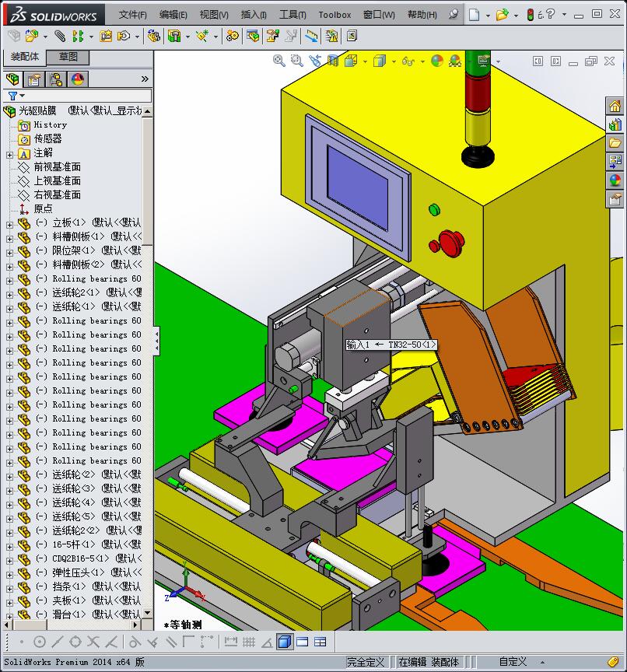Click the Zoom to Fit magnifier
627x672 pixels.
coord(279,61)
